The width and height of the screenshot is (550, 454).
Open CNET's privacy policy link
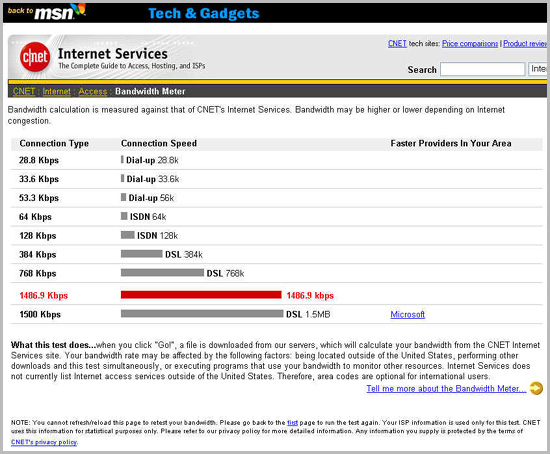click(44, 442)
